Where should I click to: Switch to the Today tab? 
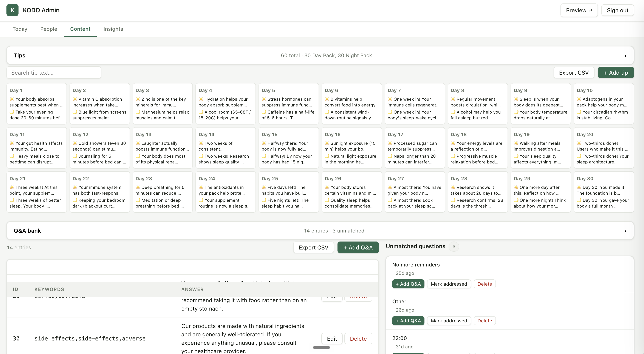20,29
